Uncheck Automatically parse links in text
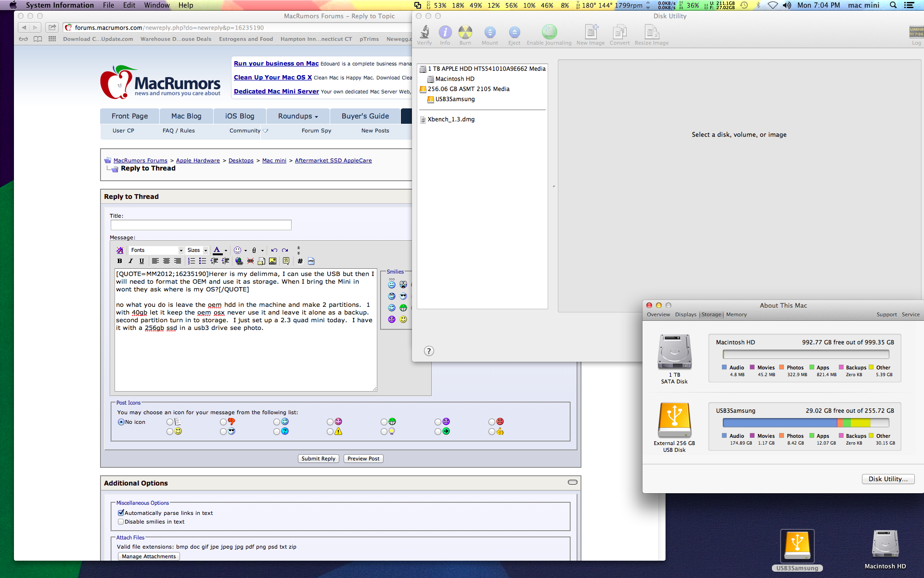The height and width of the screenshot is (578, 924). (x=121, y=513)
